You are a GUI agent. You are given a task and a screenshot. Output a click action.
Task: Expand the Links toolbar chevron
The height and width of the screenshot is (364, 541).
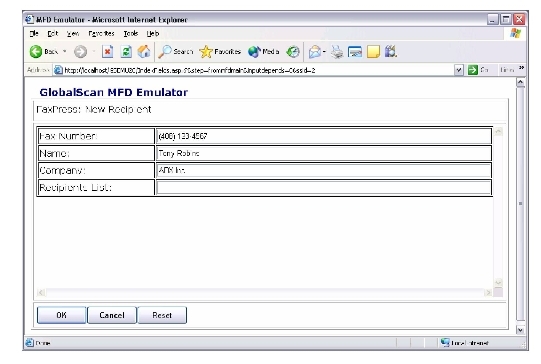(522, 68)
